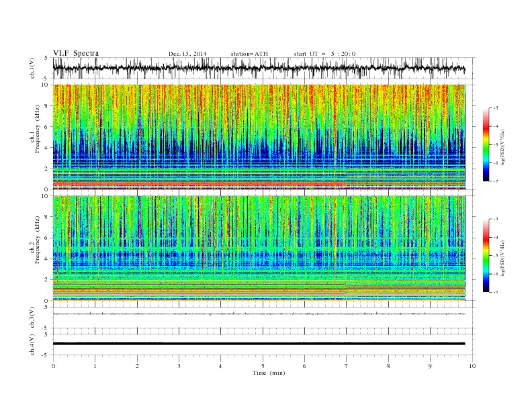Click the "-7" tick on ch.2 colorbar

click(x=495, y=292)
